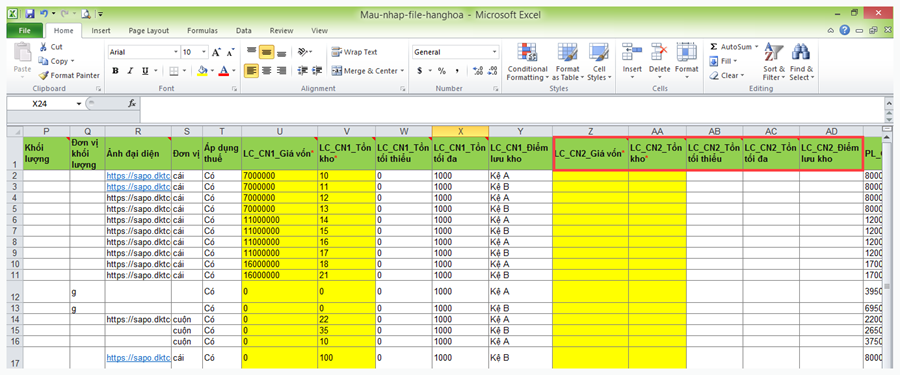
Task: Expand the font name dropdown showing Arial
Action: click(x=176, y=52)
